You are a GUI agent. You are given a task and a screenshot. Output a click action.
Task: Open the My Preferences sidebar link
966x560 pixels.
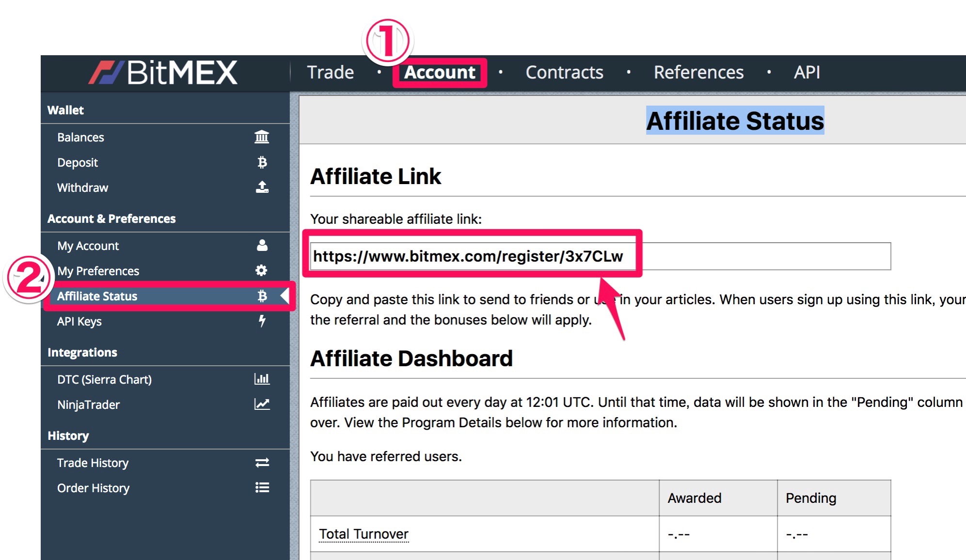click(98, 271)
